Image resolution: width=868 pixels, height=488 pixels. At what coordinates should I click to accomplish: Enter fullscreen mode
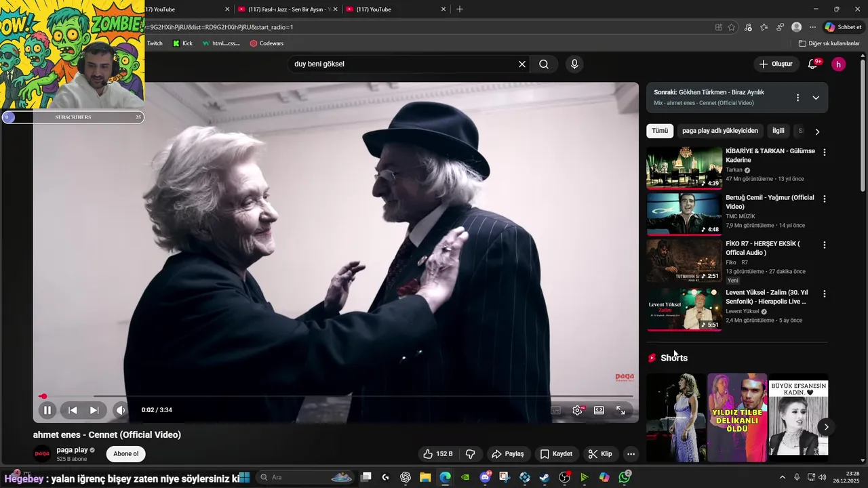620,410
